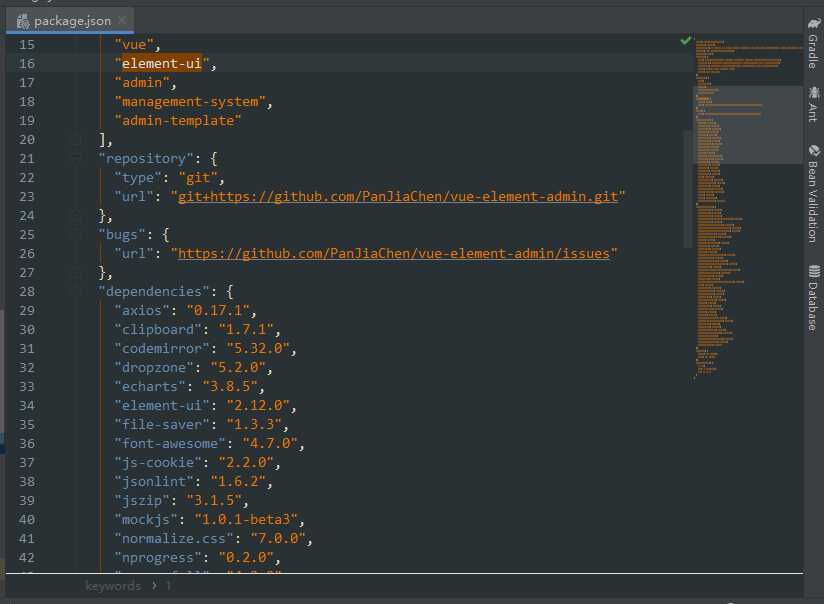
Task: Click the "git" value on line 22
Action: point(198,178)
